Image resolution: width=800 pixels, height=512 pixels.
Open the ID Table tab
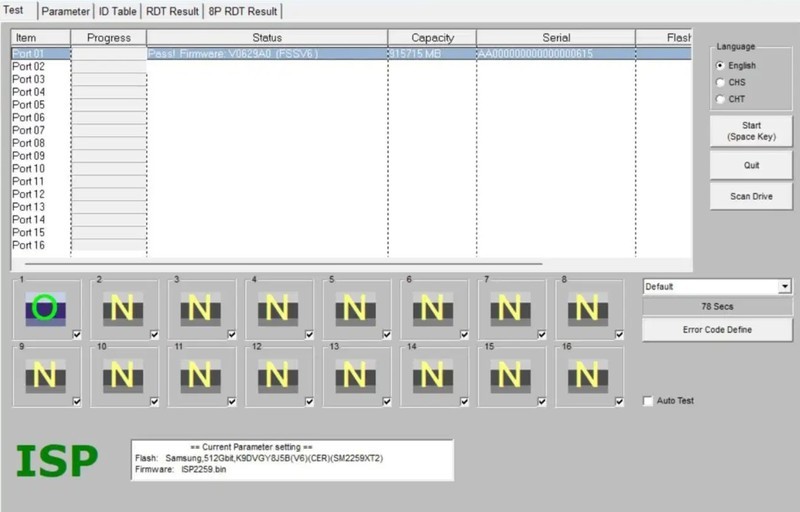coord(117,11)
